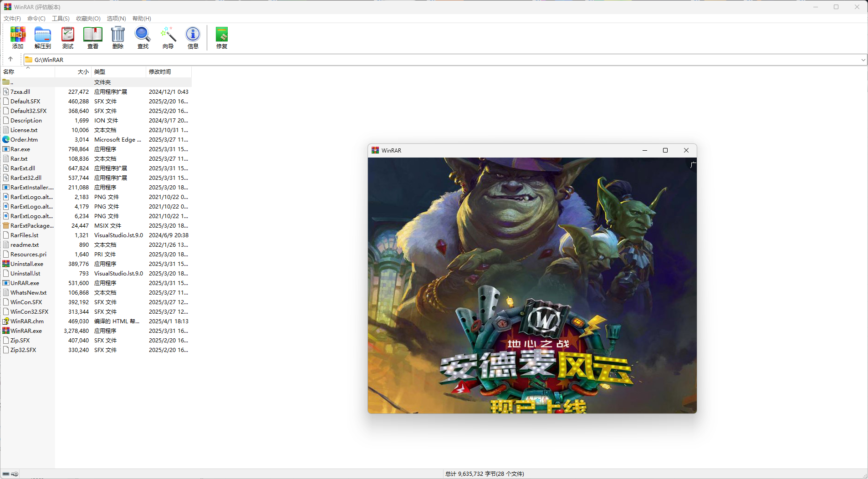The width and height of the screenshot is (868, 479).
Task: Sort files by the Name (名称) column header
Action: pos(28,71)
